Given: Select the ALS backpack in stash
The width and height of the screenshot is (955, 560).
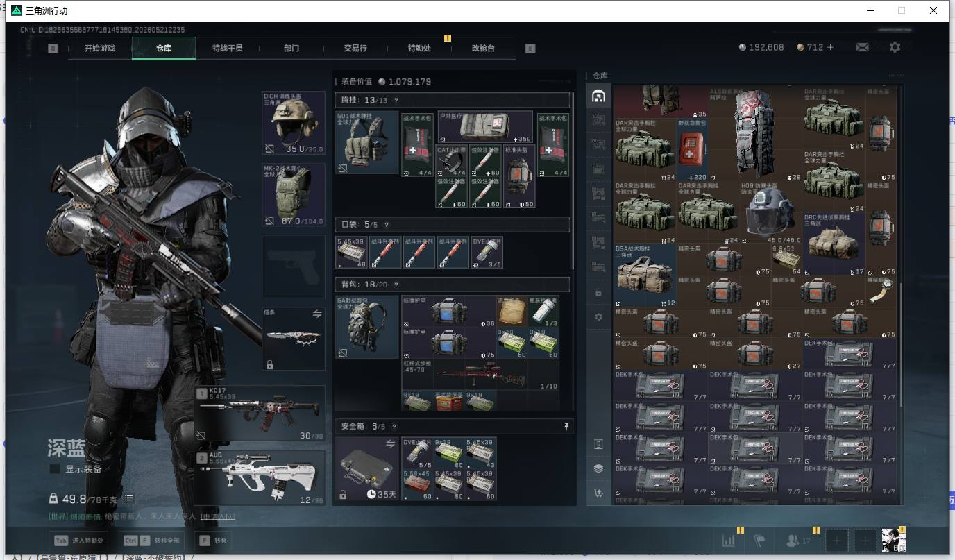Looking at the screenshot, I should click(x=755, y=133).
